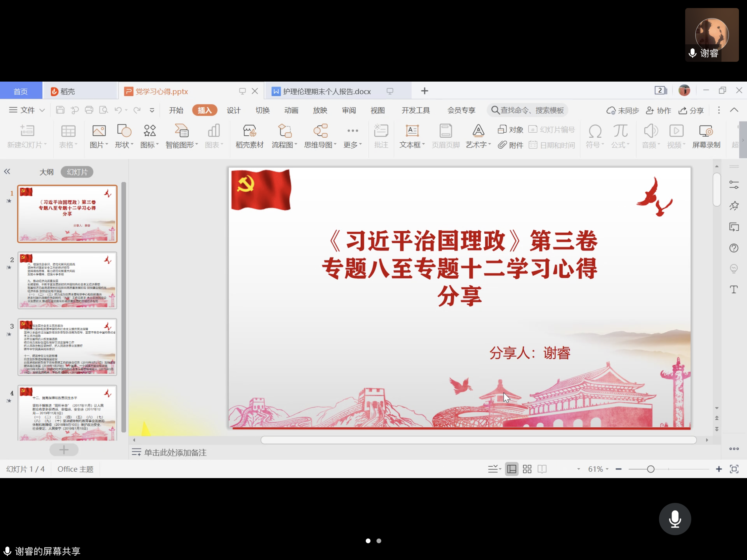Select slide 3 thumbnail in sidebar
The width and height of the screenshot is (747, 560).
click(67, 347)
